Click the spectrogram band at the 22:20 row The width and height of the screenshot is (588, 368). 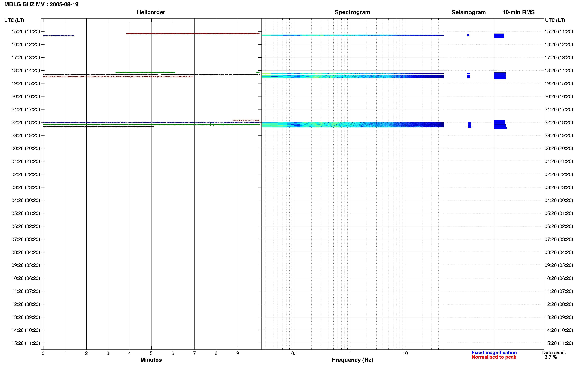353,125
